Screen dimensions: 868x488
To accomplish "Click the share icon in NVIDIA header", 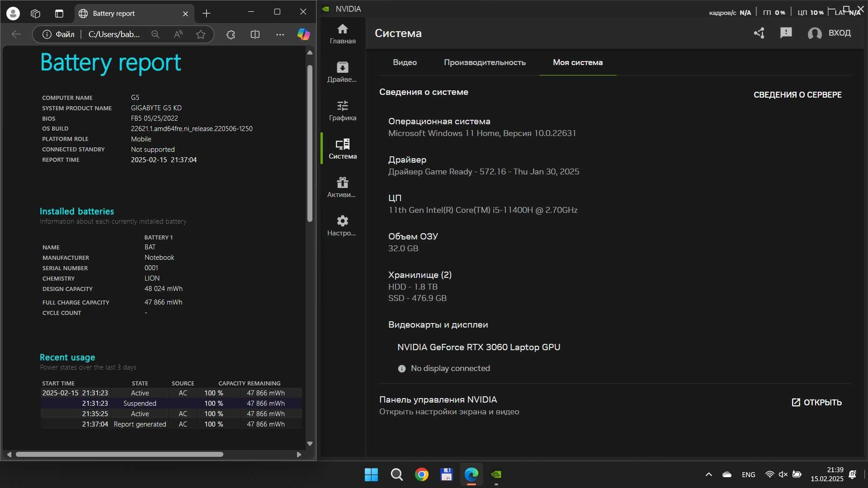I will click(x=759, y=33).
